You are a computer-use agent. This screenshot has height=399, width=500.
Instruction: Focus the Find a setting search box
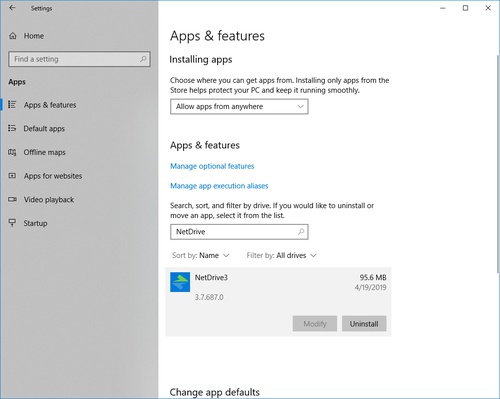[x=79, y=59]
